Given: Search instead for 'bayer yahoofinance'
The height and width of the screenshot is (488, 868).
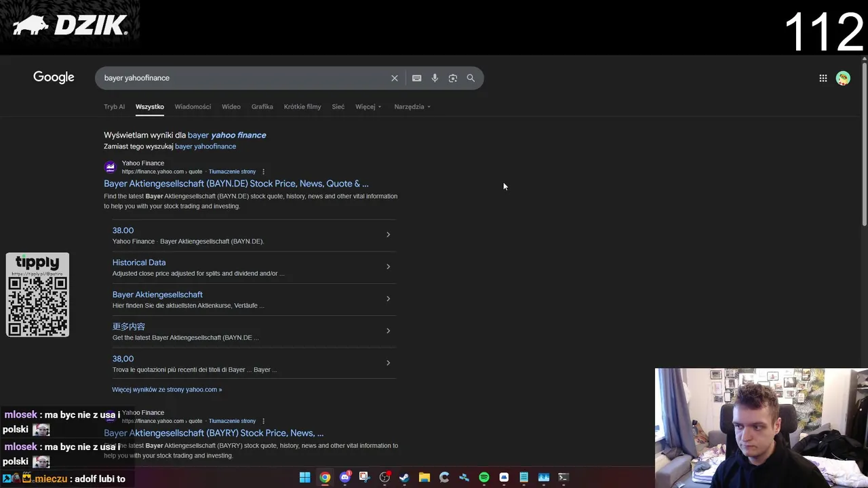Looking at the screenshot, I should pos(205,146).
